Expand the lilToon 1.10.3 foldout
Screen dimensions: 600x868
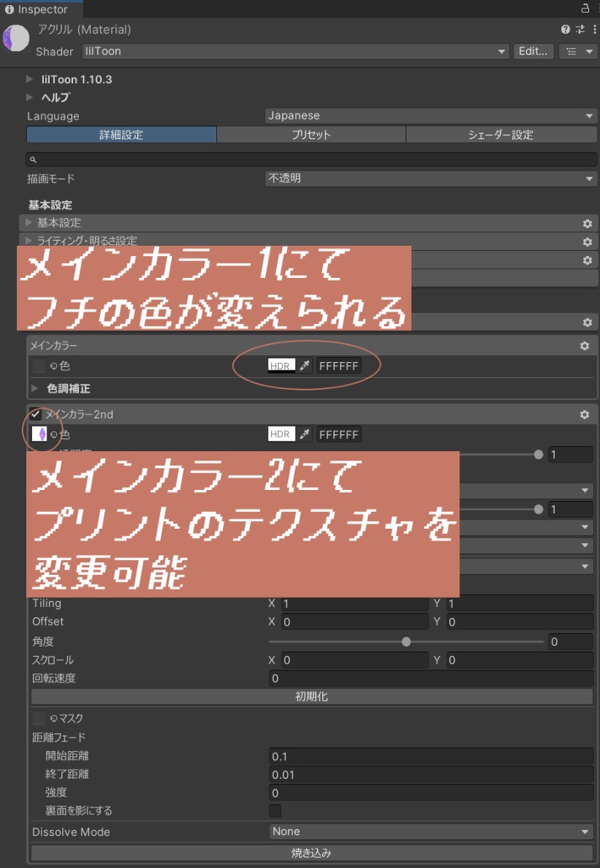pyautogui.click(x=30, y=79)
